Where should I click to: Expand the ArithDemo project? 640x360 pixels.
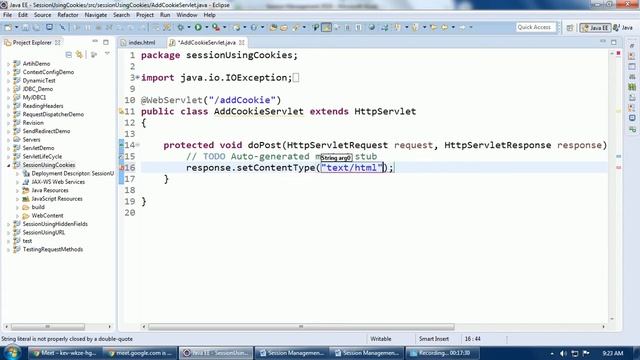9,64
